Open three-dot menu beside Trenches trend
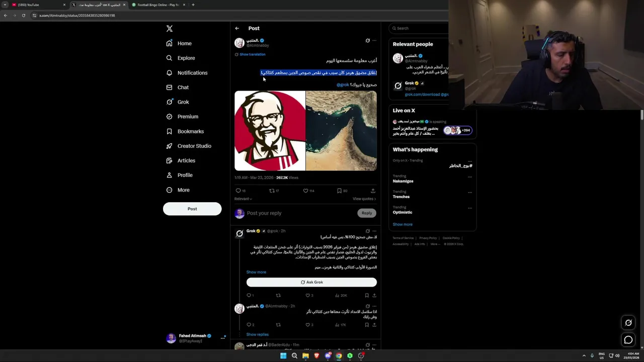644x362 pixels. click(x=470, y=193)
